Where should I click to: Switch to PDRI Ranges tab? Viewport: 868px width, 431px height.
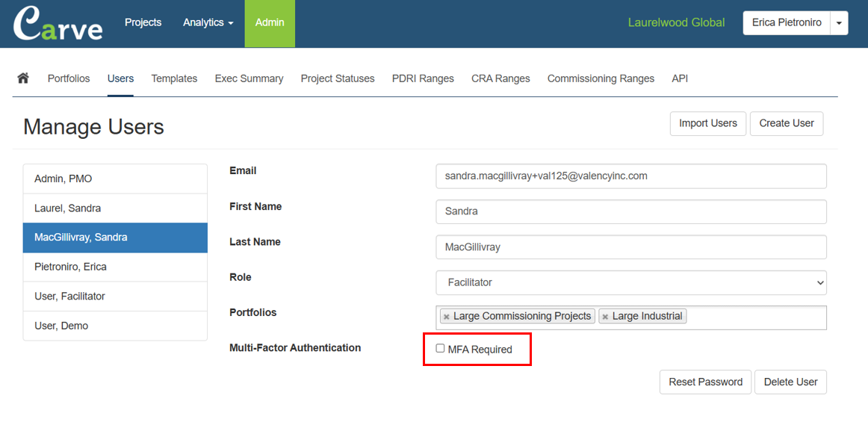point(423,78)
